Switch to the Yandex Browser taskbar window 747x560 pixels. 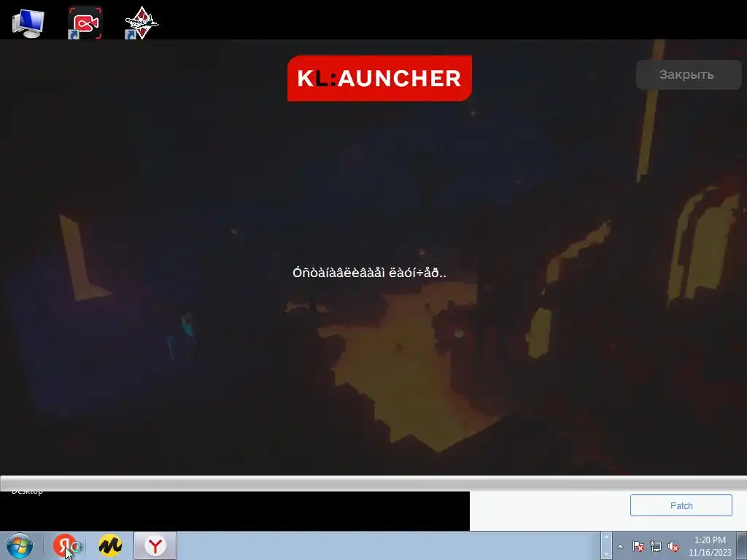tap(155, 545)
